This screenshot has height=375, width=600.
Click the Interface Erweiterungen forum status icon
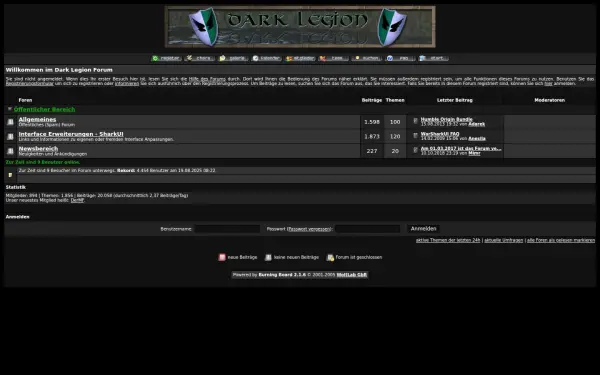click(10, 137)
